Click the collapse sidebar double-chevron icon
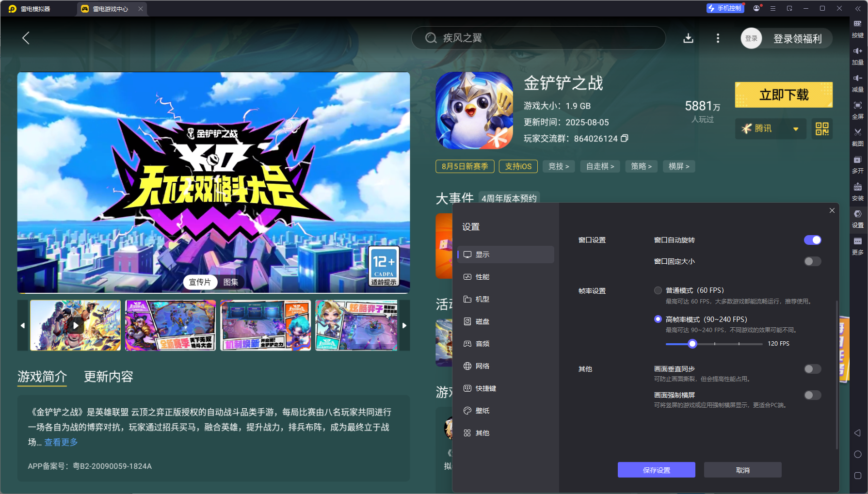 point(857,8)
